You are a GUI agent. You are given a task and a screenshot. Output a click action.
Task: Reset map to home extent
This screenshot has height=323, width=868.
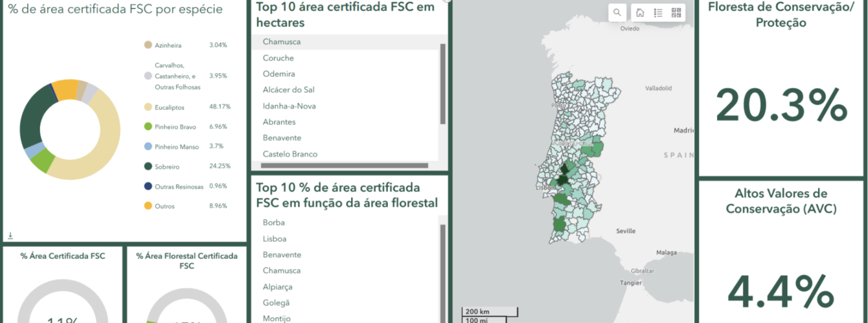pos(640,13)
